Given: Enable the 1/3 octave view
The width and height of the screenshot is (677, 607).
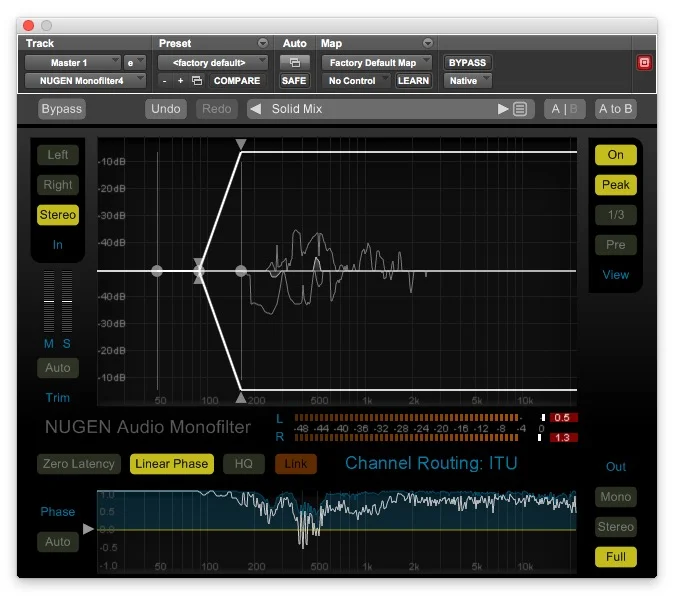Looking at the screenshot, I should point(616,215).
